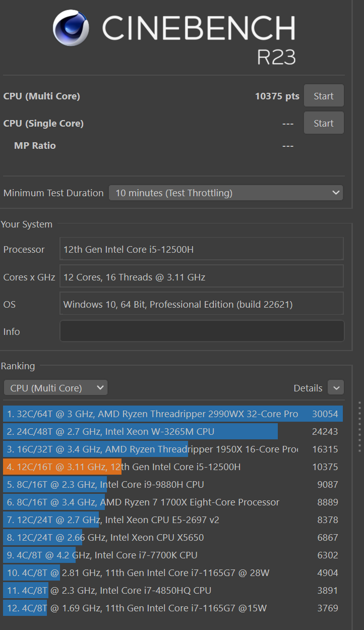Select the OS field showing Windows 10
Image resolution: width=364 pixels, height=630 pixels.
[202, 304]
